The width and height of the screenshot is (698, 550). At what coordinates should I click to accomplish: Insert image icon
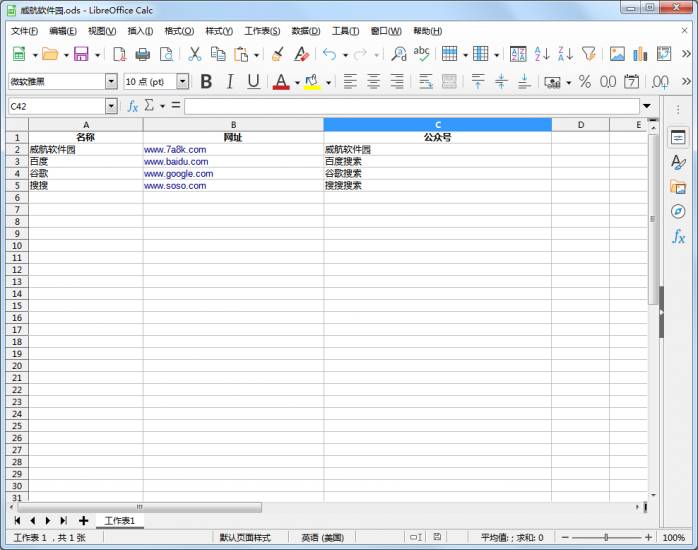pos(617,54)
